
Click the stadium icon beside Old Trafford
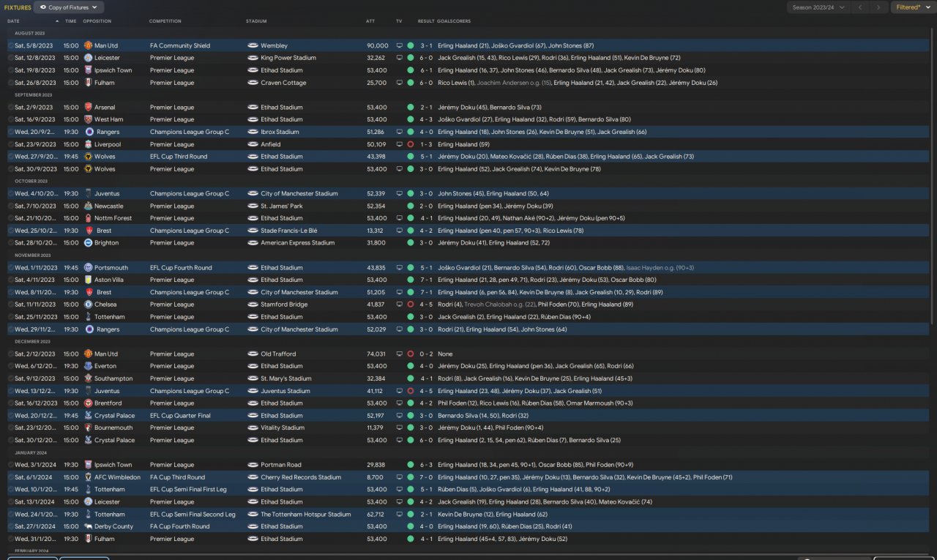tap(253, 354)
